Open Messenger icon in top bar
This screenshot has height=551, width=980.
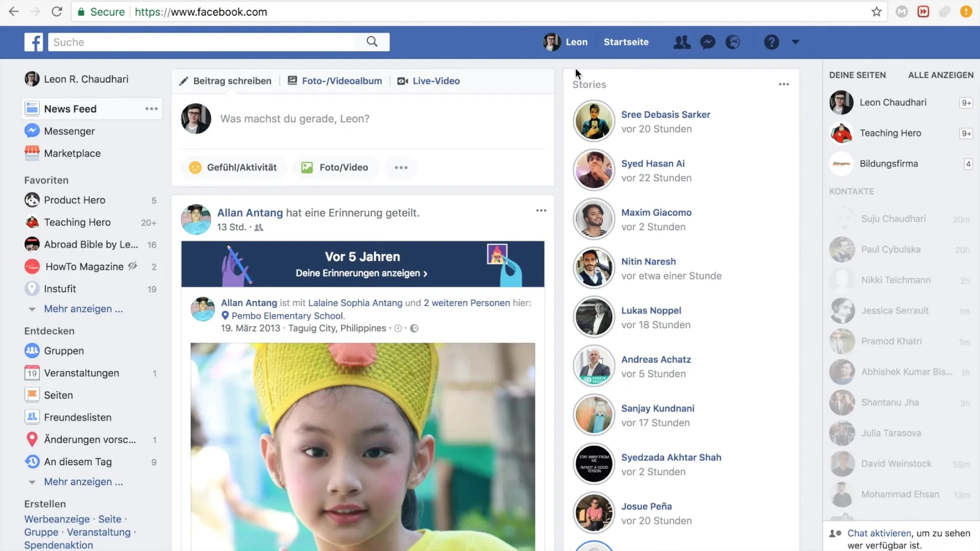pyautogui.click(x=707, y=42)
